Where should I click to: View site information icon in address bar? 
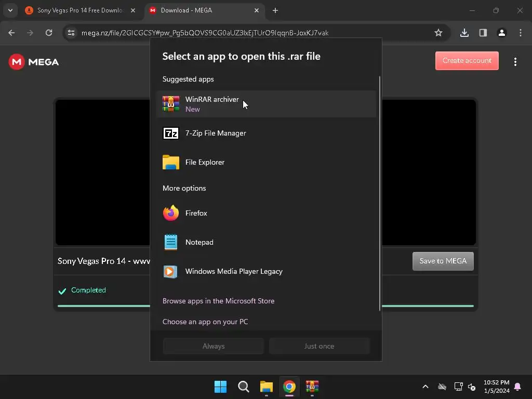tap(71, 33)
